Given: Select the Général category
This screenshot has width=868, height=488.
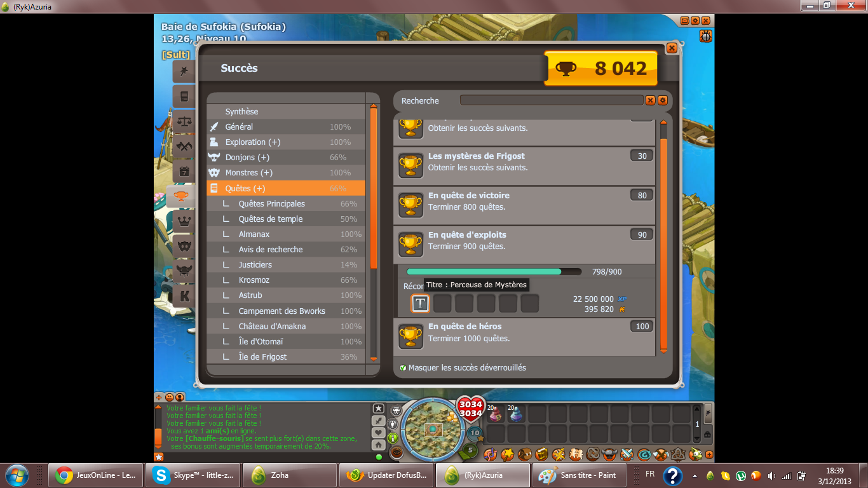Looking at the screenshot, I should click(286, 126).
